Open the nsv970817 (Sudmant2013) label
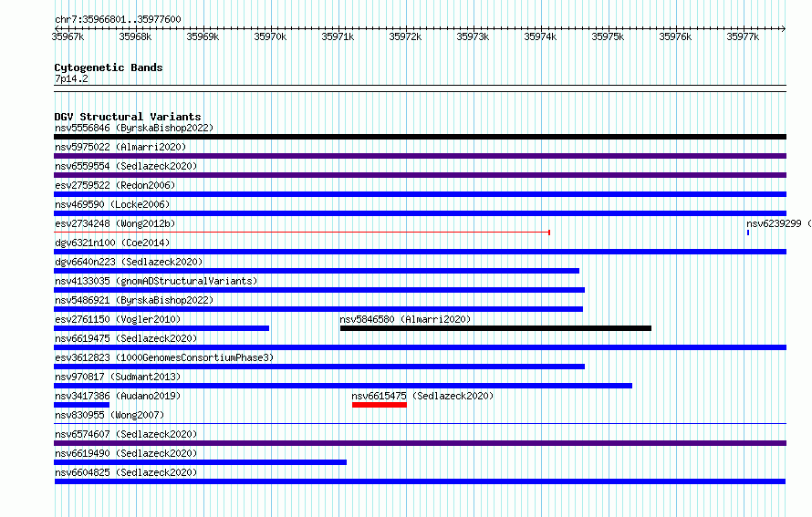The height and width of the screenshot is (517, 812). point(118,377)
